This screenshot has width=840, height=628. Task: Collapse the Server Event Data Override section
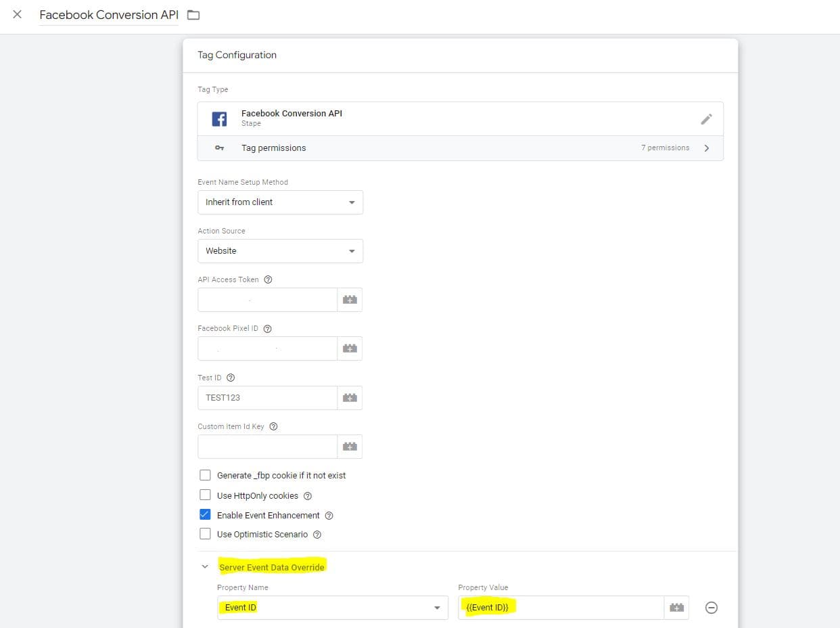[205, 566]
